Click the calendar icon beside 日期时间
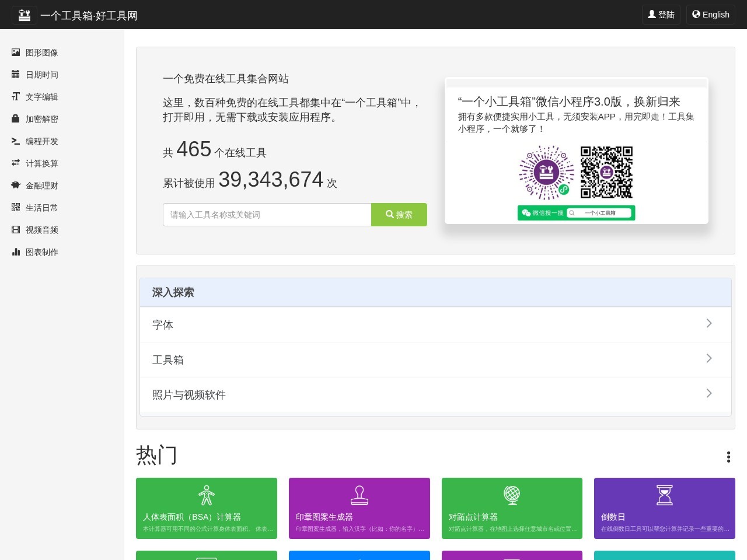Image resolution: width=747 pixels, height=560 pixels. click(x=16, y=74)
